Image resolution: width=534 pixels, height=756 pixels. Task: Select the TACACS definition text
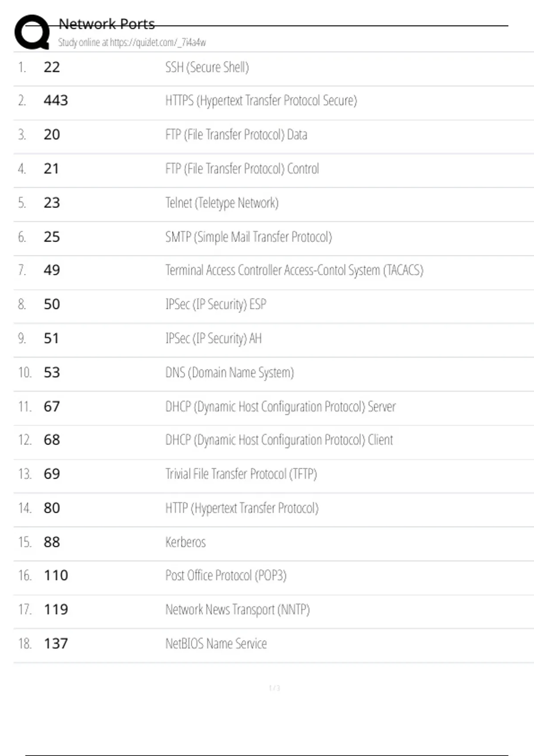294,270
